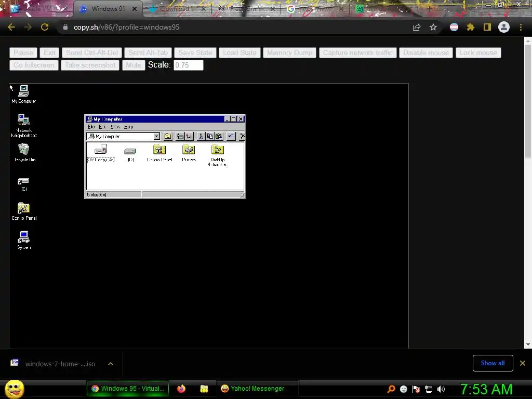Open a new browser tab
The height and width of the screenshot is (399, 532).
point(429,9)
